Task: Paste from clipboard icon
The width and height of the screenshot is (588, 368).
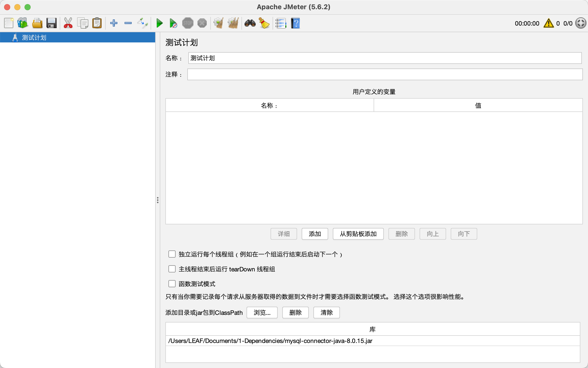Action: (x=97, y=23)
